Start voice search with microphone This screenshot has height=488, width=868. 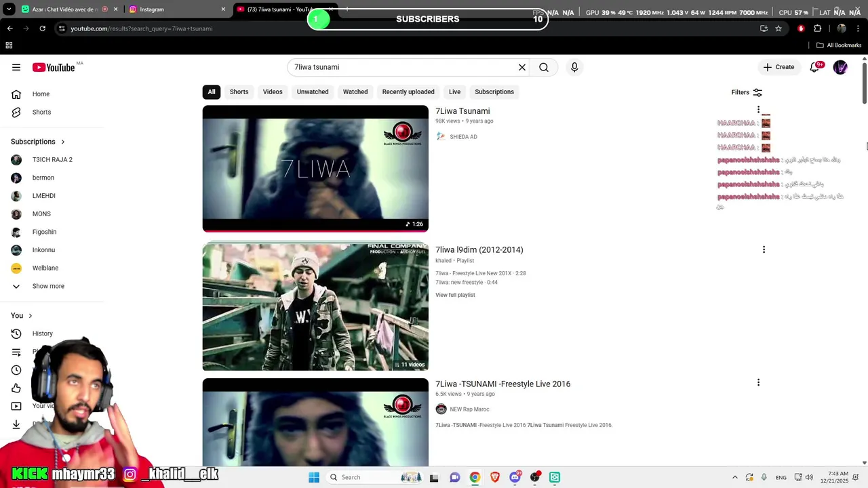click(x=574, y=67)
